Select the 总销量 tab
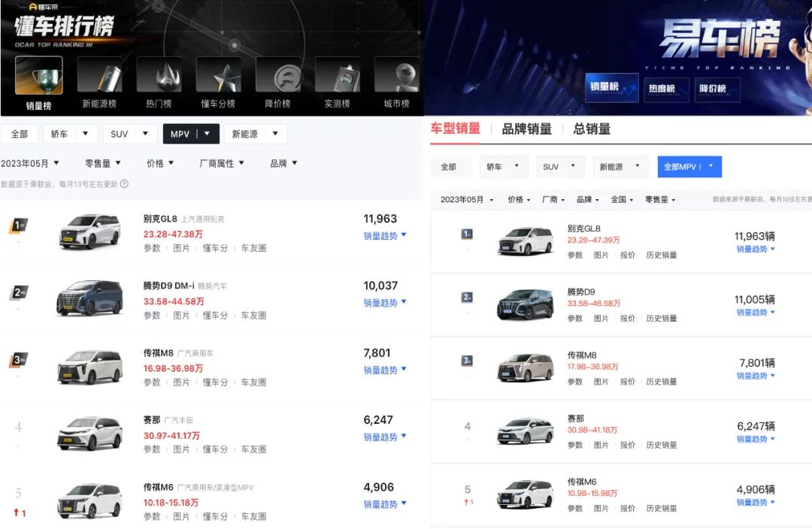Screen dimensions: 812x529 tap(592, 129)
